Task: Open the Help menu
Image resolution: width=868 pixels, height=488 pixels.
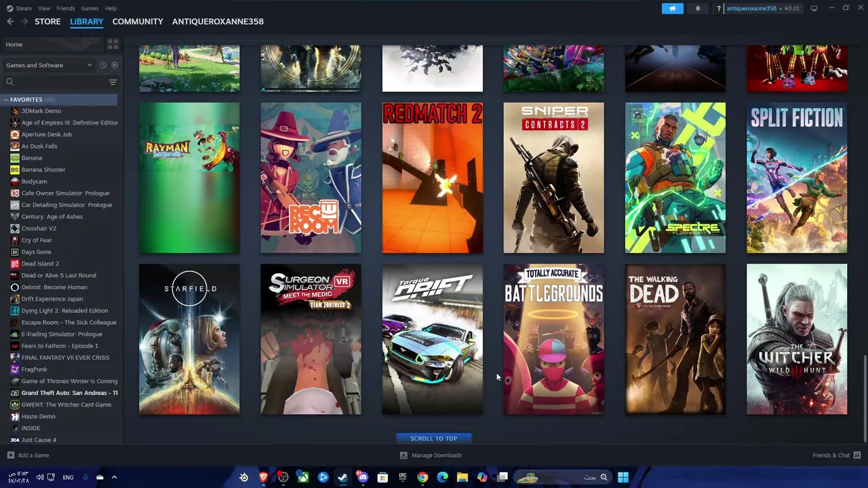Action: coord(111,8)
